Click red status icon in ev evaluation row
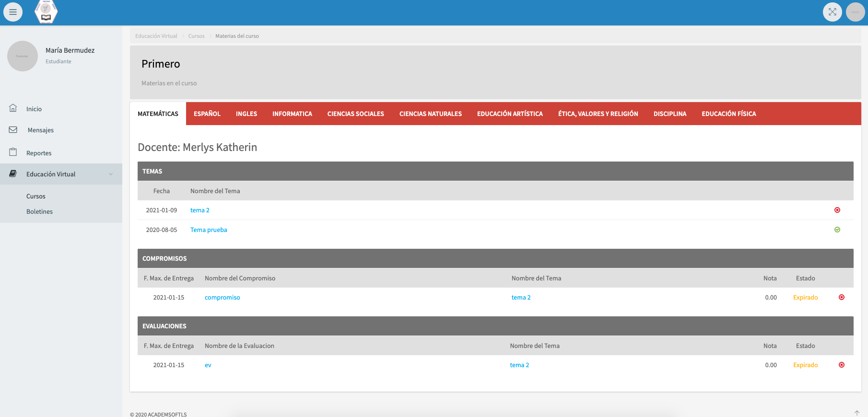The height and width of the screenshot is (417, 868). click(x=841, y=365)
